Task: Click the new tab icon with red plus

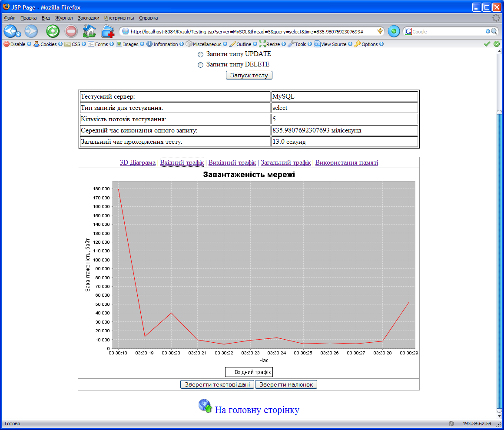Action: coord(107,32)
